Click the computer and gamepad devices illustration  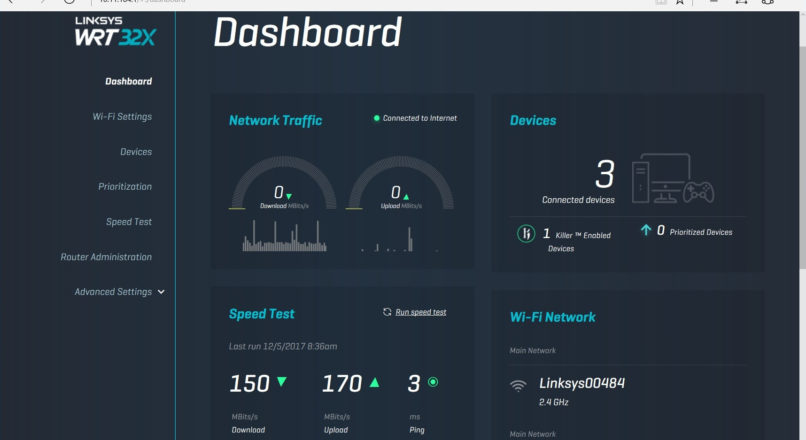[x=673, y=178]
